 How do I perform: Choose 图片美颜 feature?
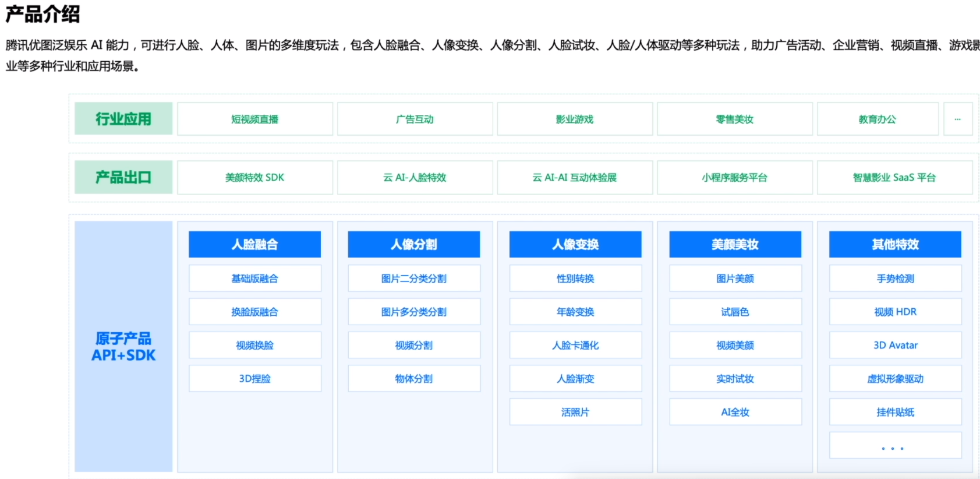pos(735,279)
